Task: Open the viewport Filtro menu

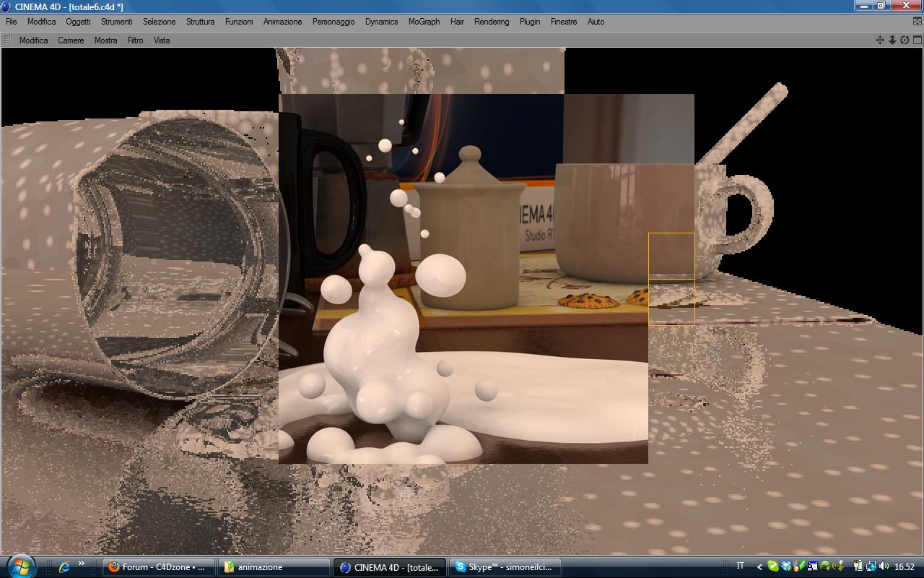Action: tap(135, 40)
